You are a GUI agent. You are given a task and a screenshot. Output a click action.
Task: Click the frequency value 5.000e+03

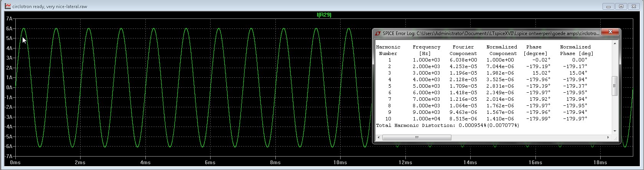(427, 86)
